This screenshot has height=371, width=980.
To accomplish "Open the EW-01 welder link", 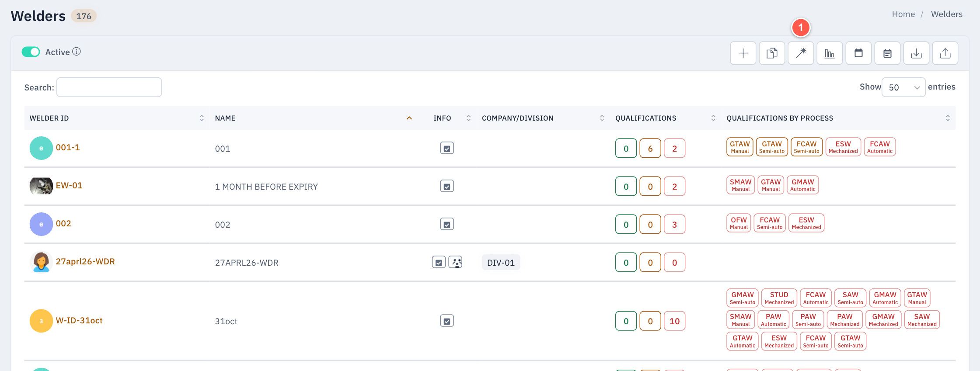I will coord(69,186).
